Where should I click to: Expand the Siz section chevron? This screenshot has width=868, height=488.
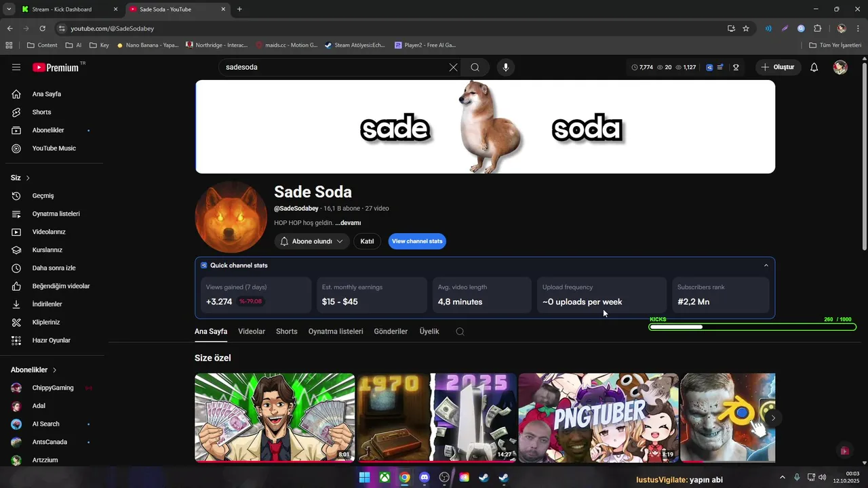tap(28, 178)
